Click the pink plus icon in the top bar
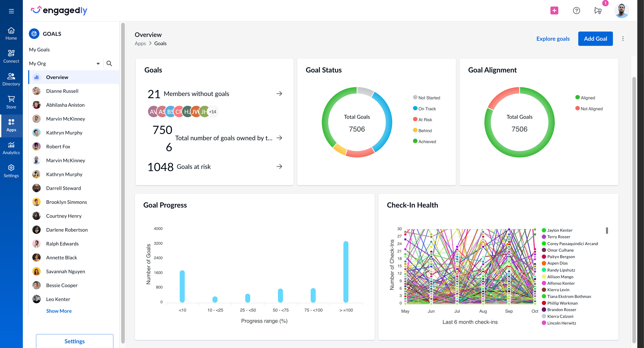This screenshot has height=348, width=644. (x=554, y=11)
